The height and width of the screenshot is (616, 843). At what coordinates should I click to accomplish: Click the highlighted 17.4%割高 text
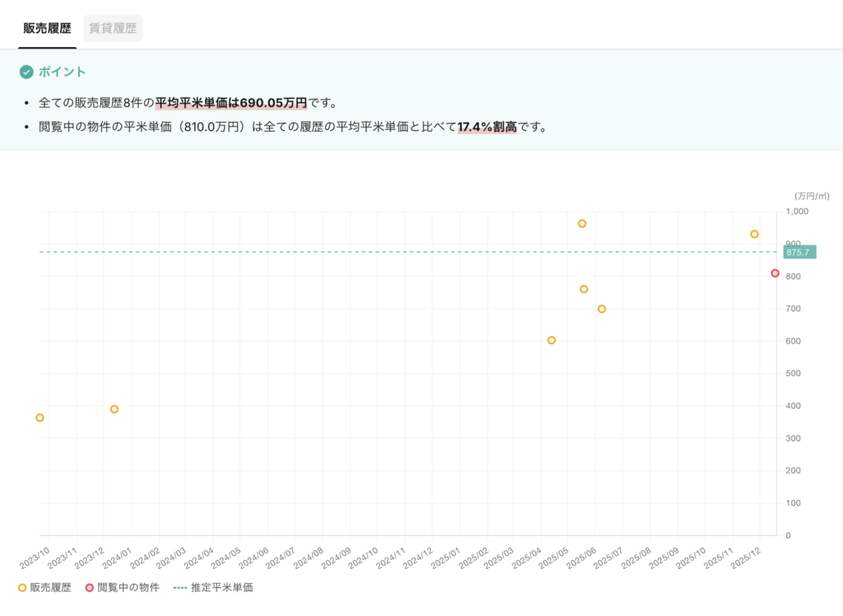[487, 128]
